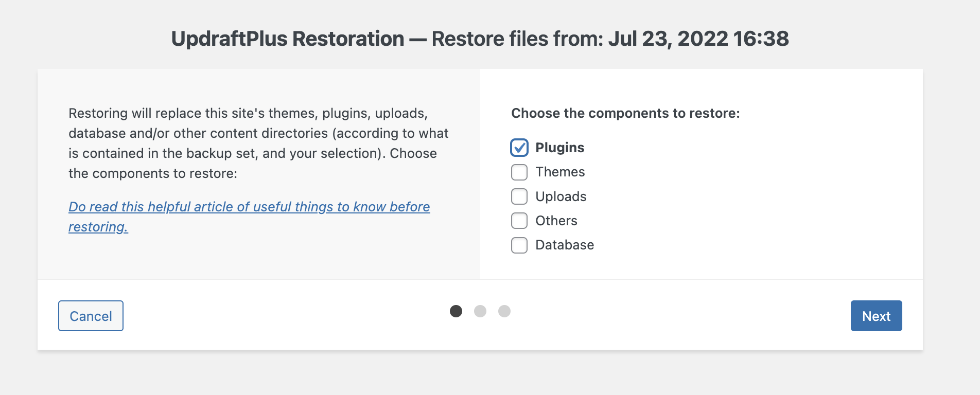This screenshot has height=395, width=980.
Task: Click the Database label text
Action: [565, 245]
